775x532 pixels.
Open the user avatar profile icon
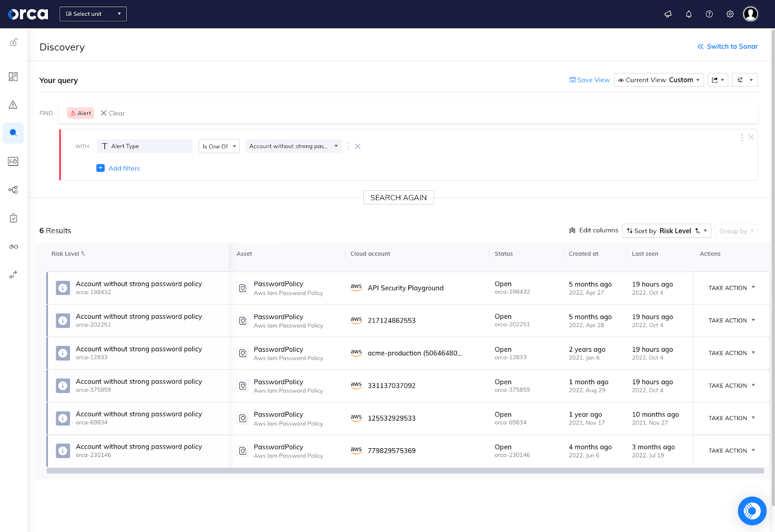750,14
